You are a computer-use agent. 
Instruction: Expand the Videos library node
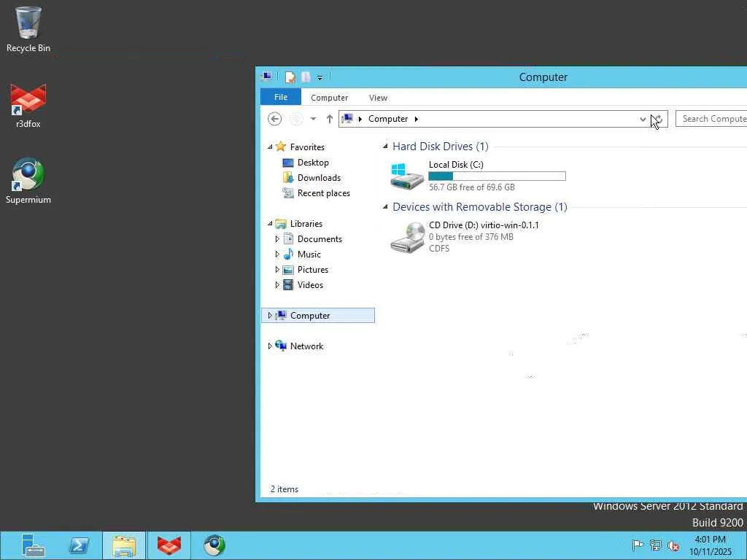[276, 285]
